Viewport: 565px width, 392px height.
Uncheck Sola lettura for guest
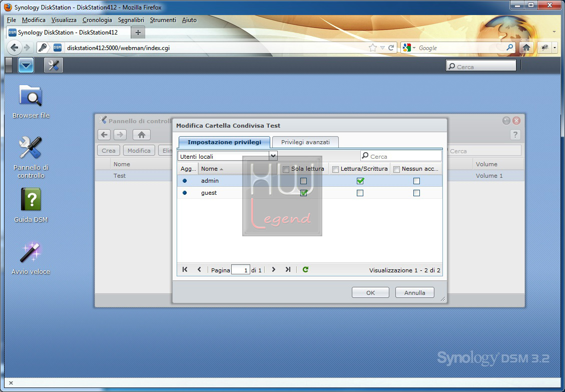click(303, 193)
